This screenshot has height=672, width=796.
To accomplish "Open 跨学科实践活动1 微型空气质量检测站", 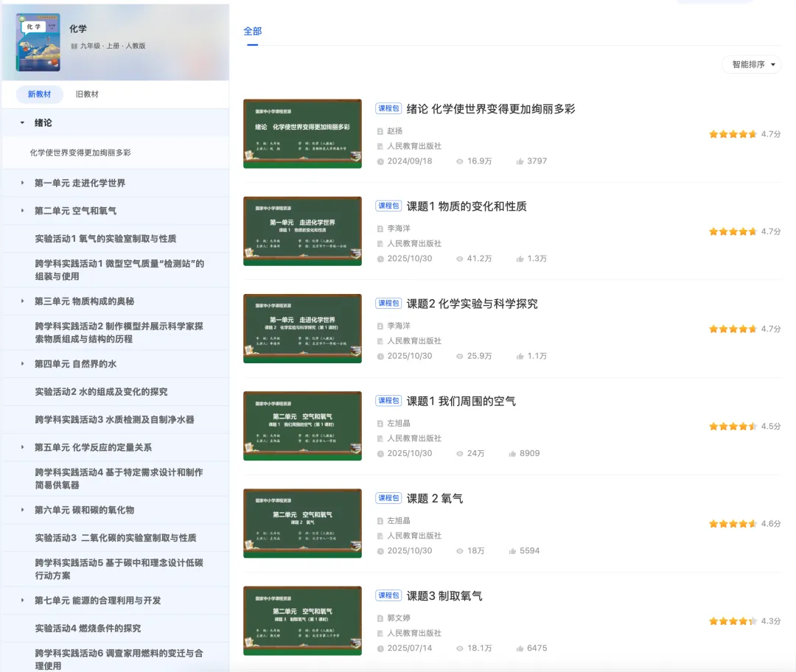I will coord(119,270).
